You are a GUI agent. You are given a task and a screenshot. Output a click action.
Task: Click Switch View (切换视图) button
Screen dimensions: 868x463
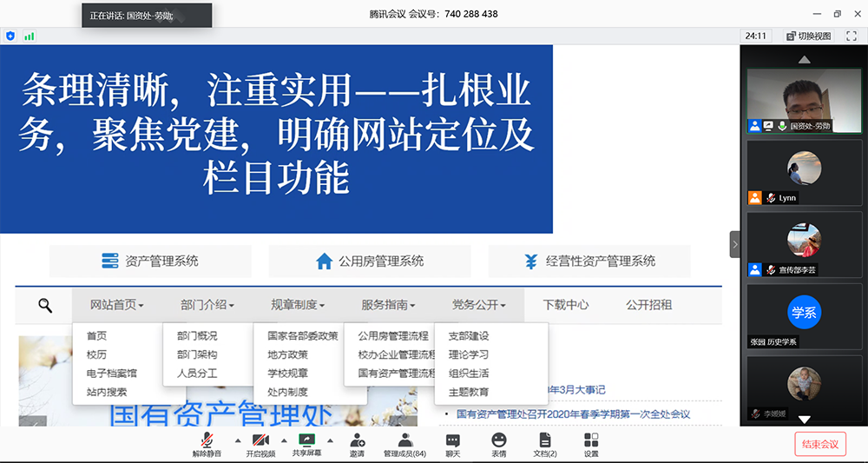click(809, 36)
